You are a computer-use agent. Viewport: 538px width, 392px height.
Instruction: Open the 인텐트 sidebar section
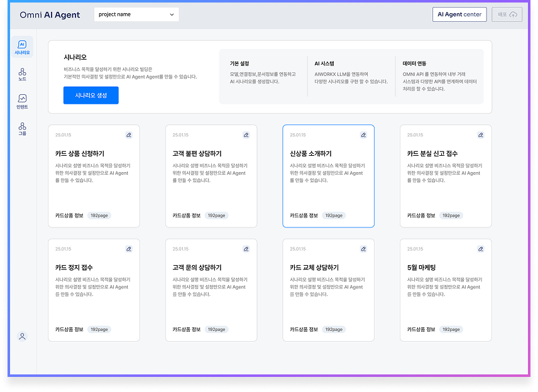pyautogui.click(x=22, y=102)
